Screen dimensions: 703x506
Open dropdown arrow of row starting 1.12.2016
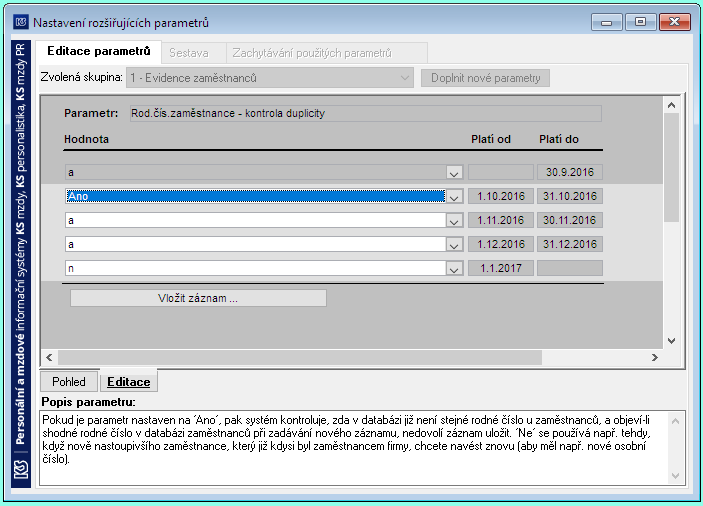(x=454, y=245)
